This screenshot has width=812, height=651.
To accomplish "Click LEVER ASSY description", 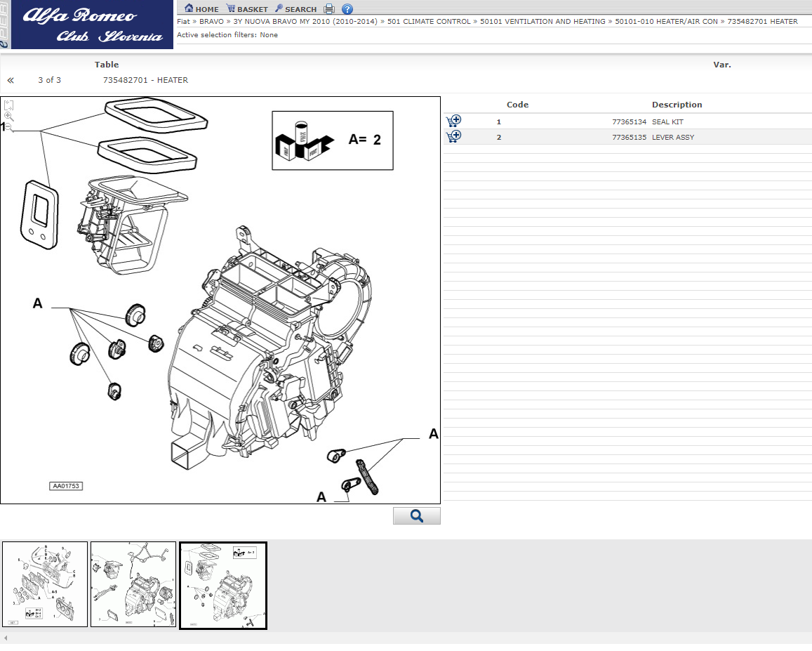I will pos(673,138).
